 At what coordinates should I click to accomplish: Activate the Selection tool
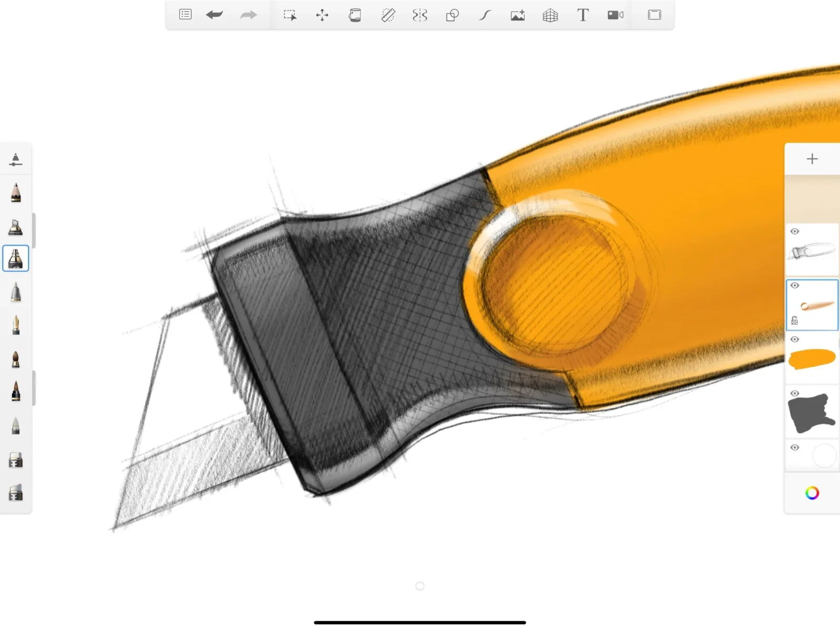(x=290, y=15)
